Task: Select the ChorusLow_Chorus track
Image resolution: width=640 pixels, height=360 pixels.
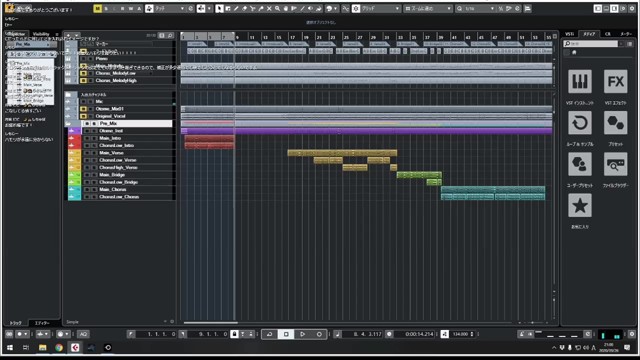Action: point(119,197)
